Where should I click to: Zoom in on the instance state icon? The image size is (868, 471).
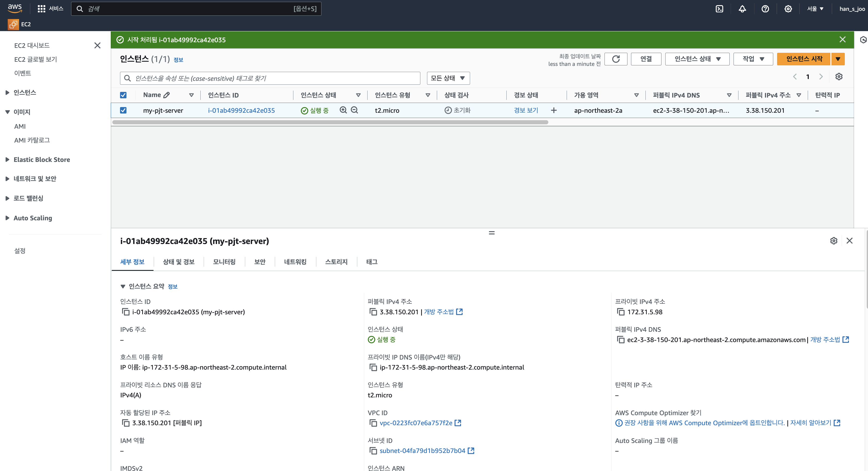point(343,110)
